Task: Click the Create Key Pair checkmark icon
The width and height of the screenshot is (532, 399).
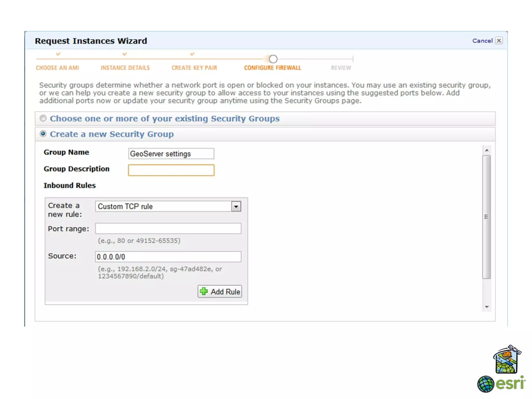Action: (192, 54)
